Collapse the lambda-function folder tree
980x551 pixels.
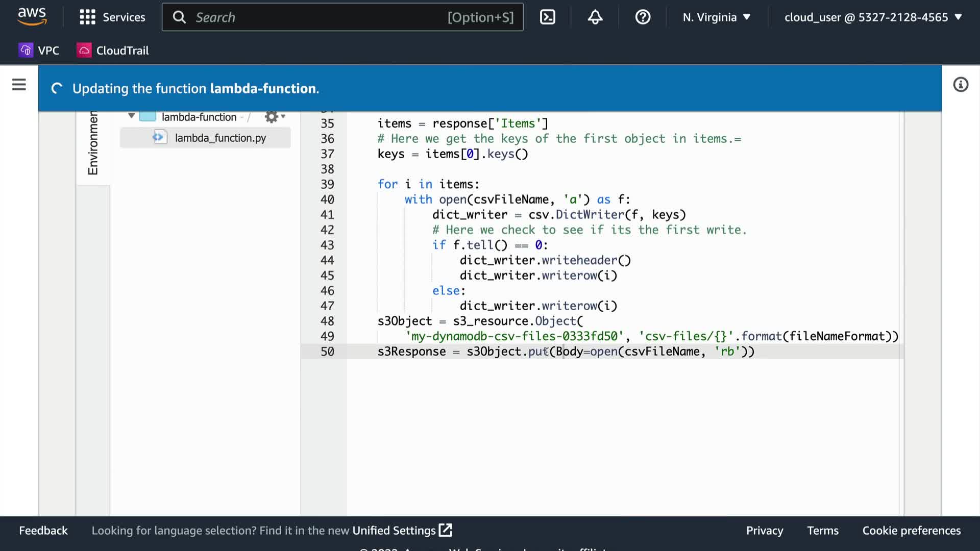pyautogui.click(x=131, y=116)
